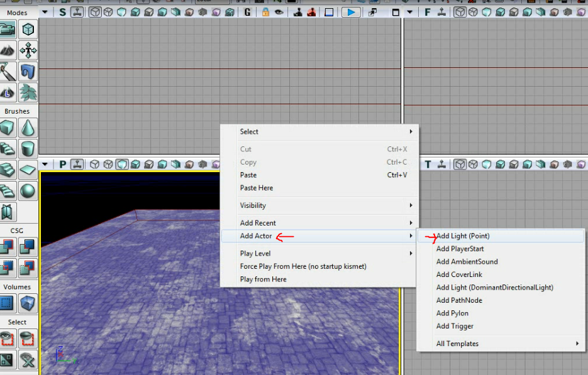Open Front viewport options dropdown arrow
588x375 pixels.
coord(409,13)
